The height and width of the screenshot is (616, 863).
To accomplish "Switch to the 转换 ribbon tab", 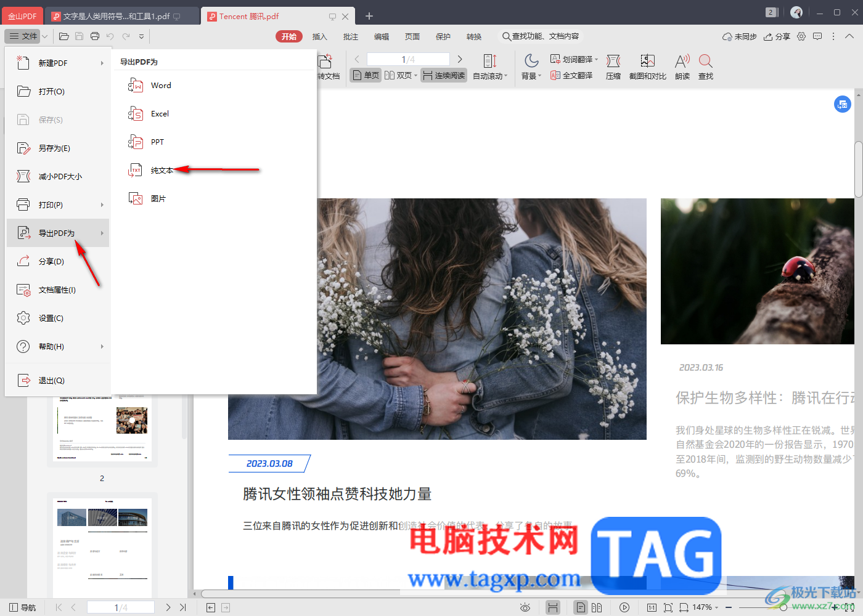I will pyautogui.click(x=474, y=36).
